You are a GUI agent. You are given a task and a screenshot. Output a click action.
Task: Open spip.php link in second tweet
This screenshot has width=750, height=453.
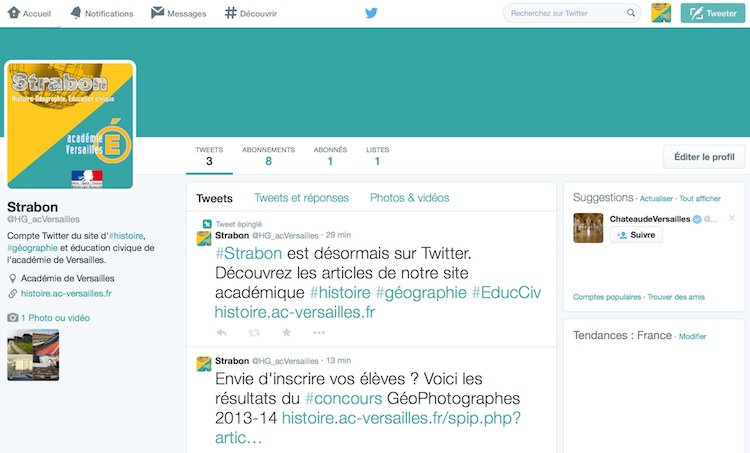[401, 418]
